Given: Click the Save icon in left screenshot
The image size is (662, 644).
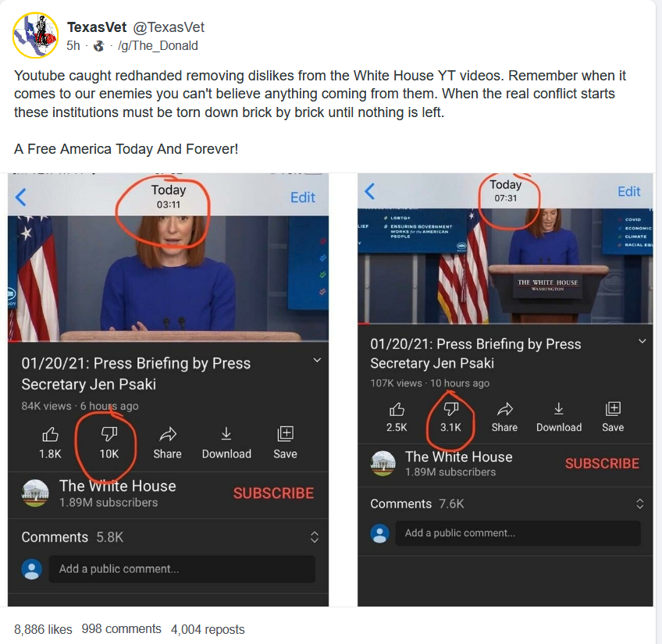Looking at the screenshot, I should click(x=285, y=434).
